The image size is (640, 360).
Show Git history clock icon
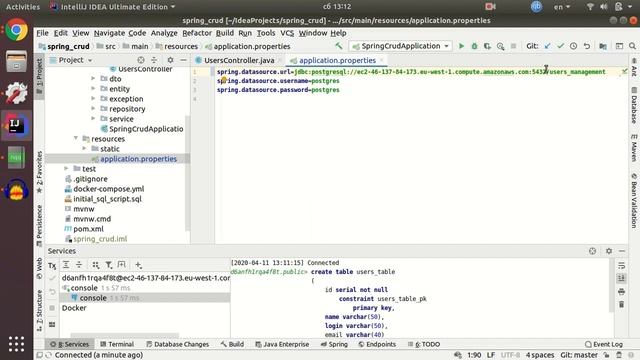tap(573, 46)
